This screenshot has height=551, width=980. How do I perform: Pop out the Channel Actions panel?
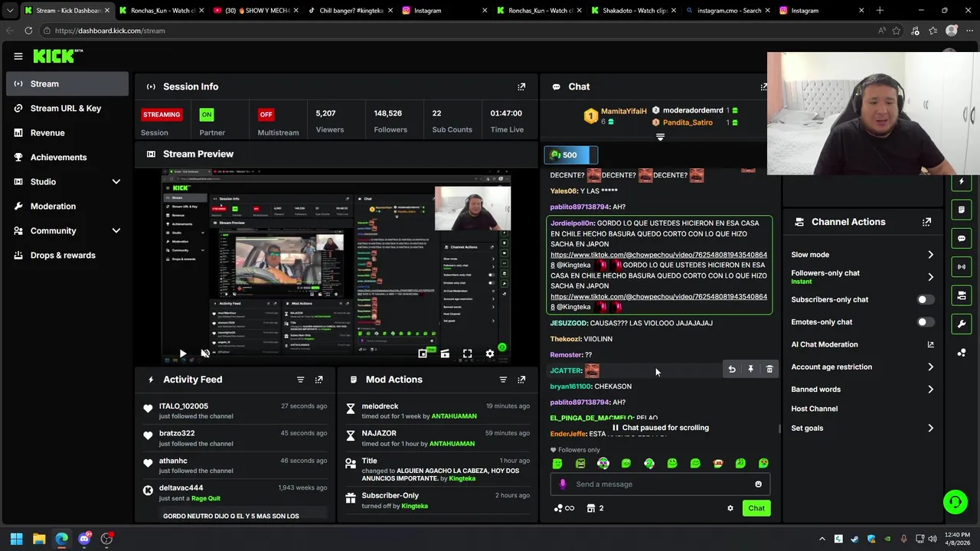tap(926, 222)
